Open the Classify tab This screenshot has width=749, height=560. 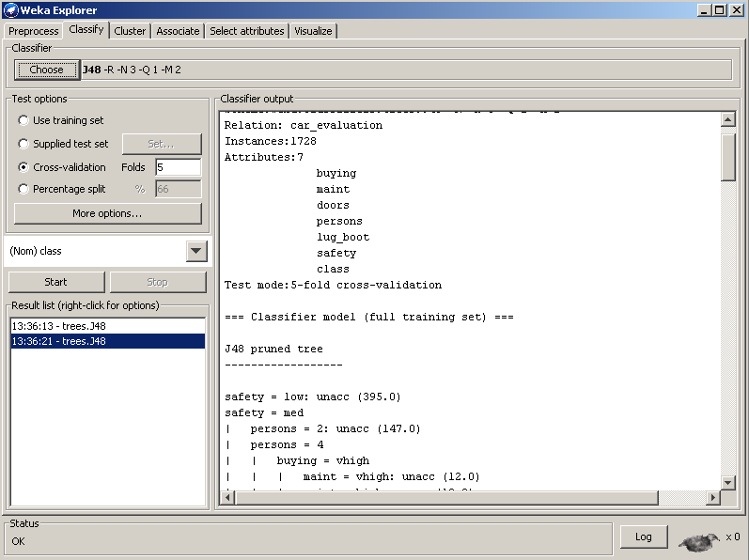pyautogui.click(x=86, y=30)
